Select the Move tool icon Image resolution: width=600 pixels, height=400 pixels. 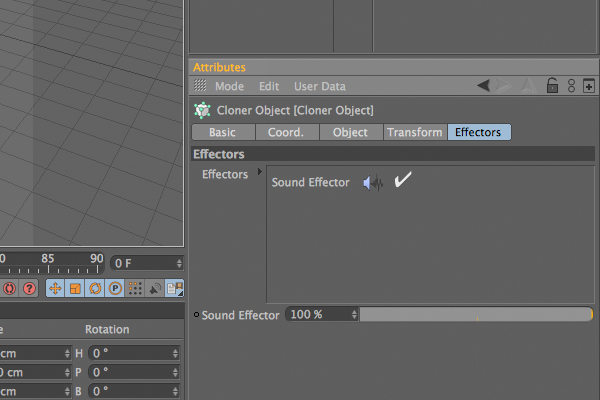55,288
